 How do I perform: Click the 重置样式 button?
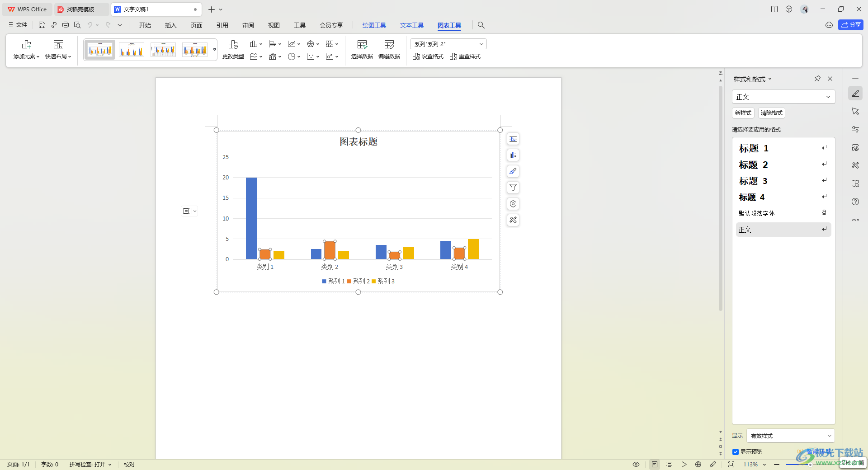[465, 56]
